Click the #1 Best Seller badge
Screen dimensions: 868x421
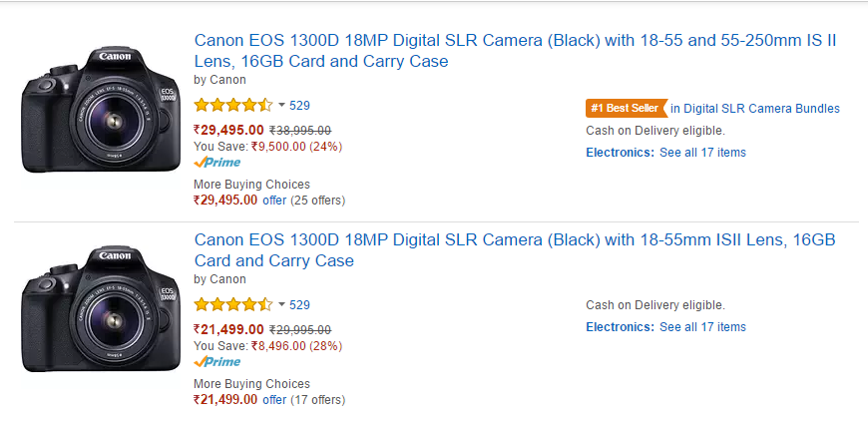click(x=627, y=109)
